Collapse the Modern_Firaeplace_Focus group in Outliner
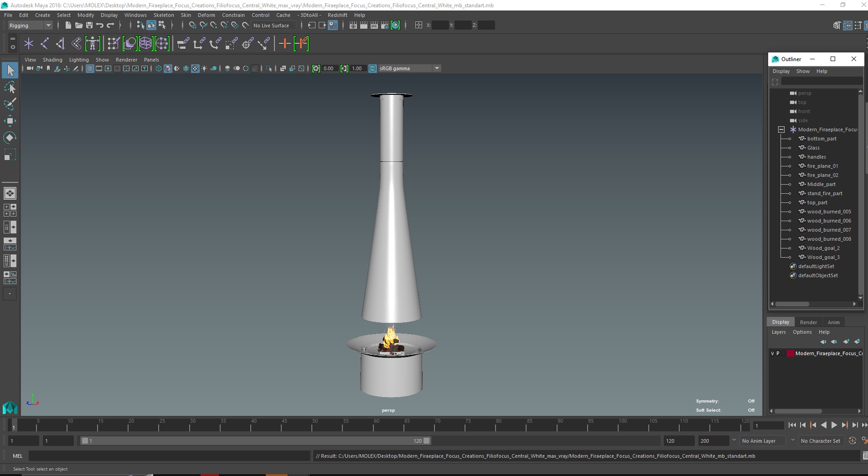 tap(781, 129)
